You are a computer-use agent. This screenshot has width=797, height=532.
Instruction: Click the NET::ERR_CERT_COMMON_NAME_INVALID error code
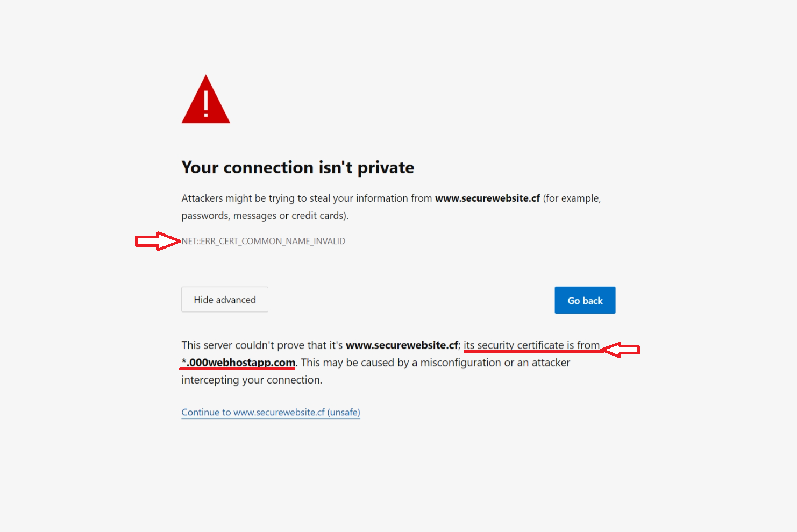[x=264, y=241]
